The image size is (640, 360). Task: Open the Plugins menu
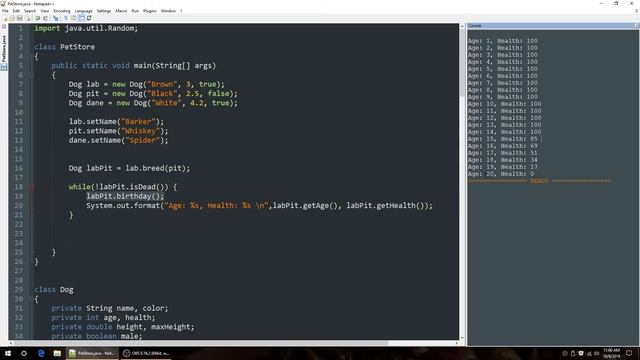tap(150, 11)
